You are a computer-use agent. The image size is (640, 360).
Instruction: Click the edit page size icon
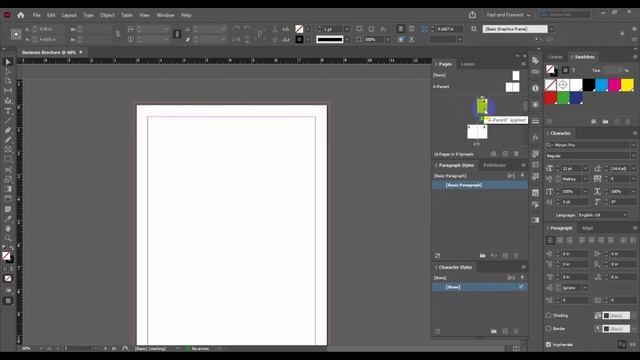click(493, 154)
